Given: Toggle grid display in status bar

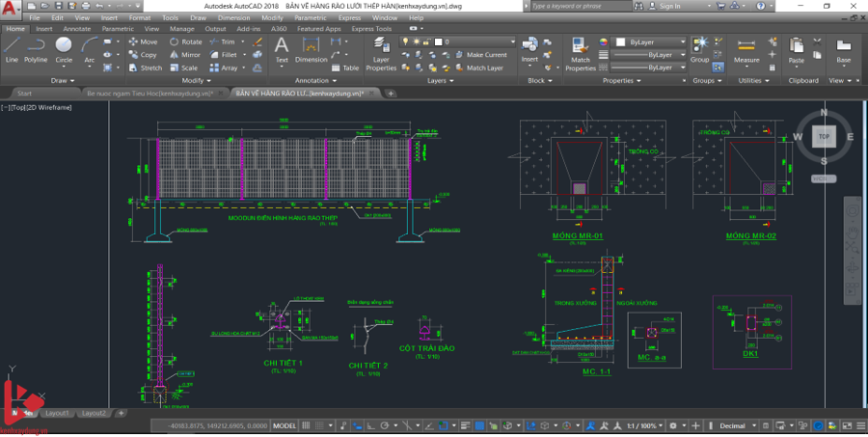Looking at the screenshot, I should [x=307, y=425].
